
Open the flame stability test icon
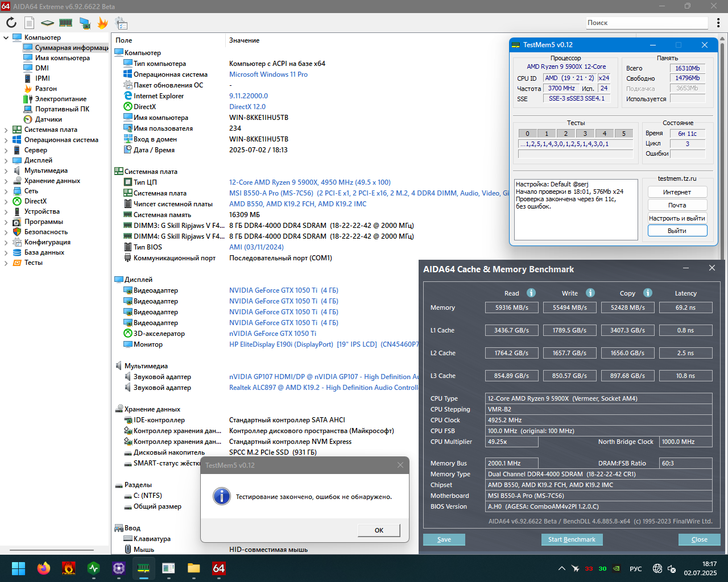[102, 23]
